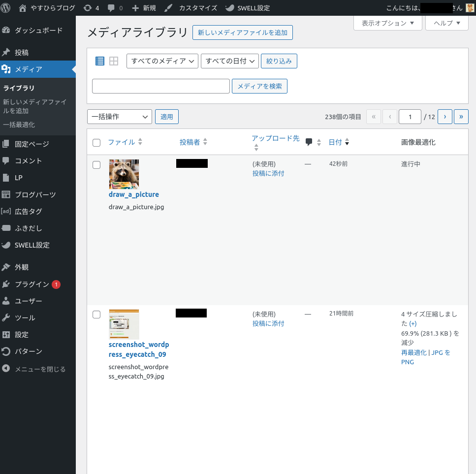Switch to grid view icon
Image resolution: width=476 pixels, height=474 pixels.
coord(114,61)
